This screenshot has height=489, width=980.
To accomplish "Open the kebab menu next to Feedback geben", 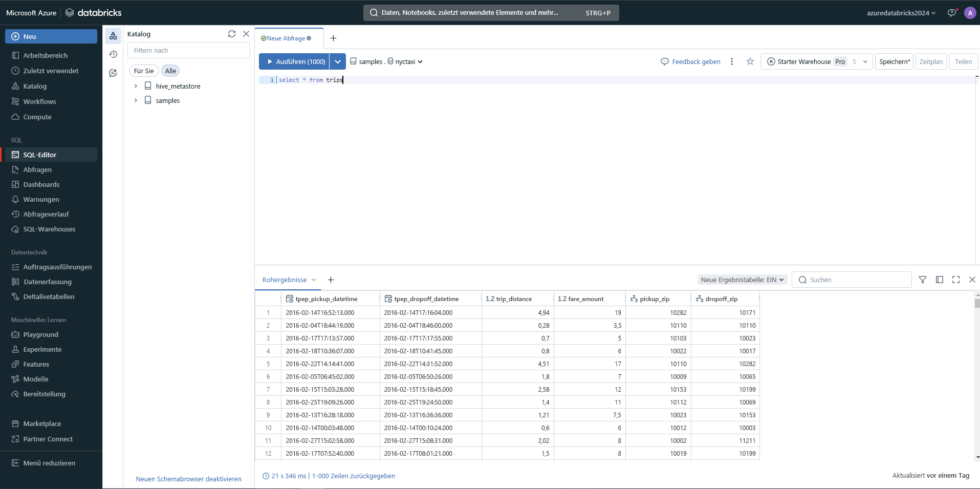I will pos(732,61).
